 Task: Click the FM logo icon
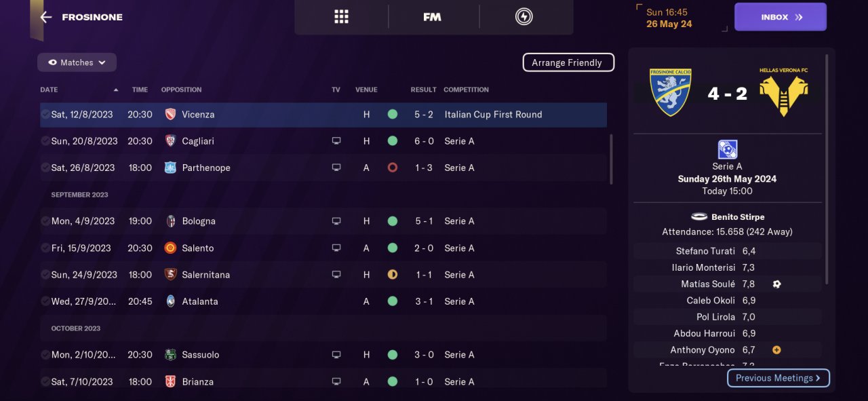pyautogui.click(x=432, y=17)
